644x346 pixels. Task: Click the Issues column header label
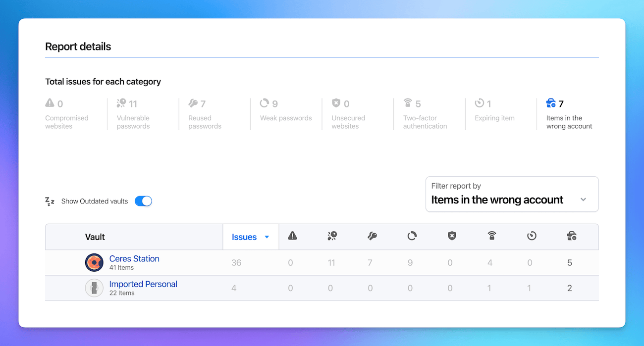click(244, 237)
